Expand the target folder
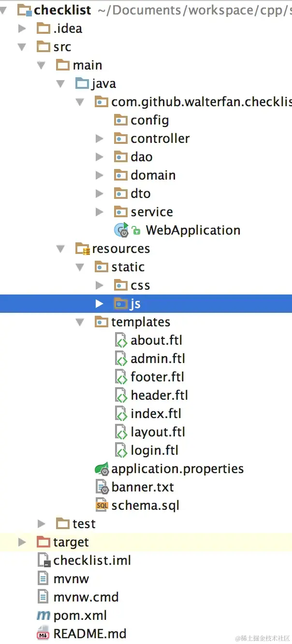The height and width of the screenshot is (644, 292). pyautogui.click(x=21, y=542)
